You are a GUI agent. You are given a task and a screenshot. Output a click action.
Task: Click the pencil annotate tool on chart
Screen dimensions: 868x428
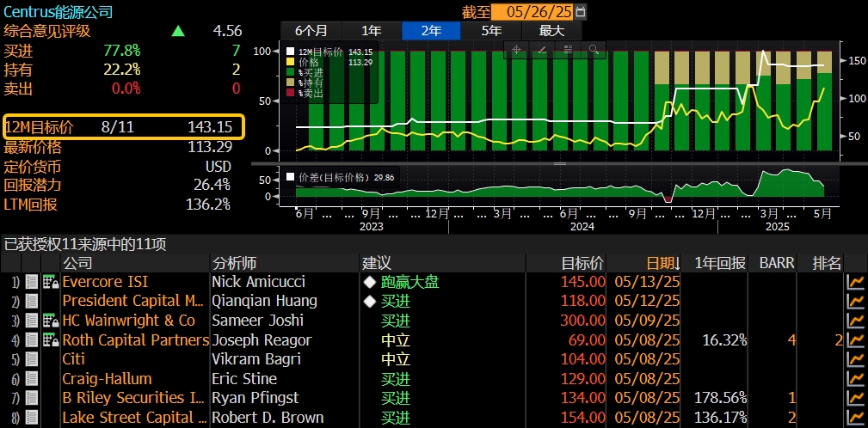(x=542, y=50)
